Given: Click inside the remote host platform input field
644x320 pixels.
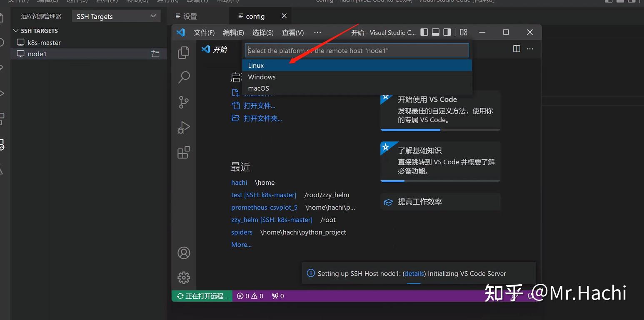Looking at the screenshot, I should point(357,50).
